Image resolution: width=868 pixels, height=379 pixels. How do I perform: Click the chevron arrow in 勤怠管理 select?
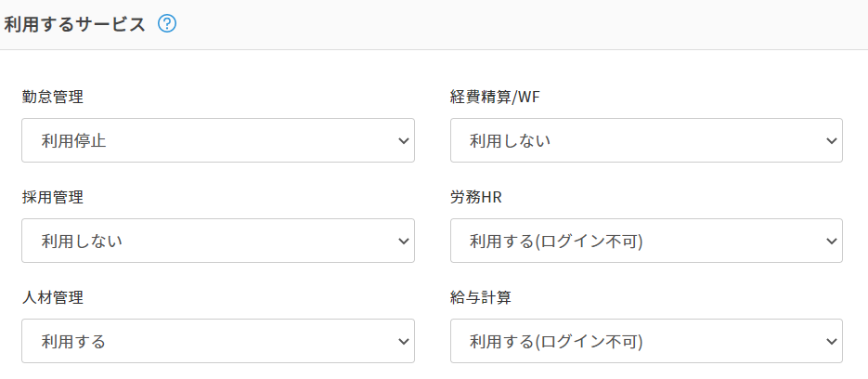pos(403,140)
